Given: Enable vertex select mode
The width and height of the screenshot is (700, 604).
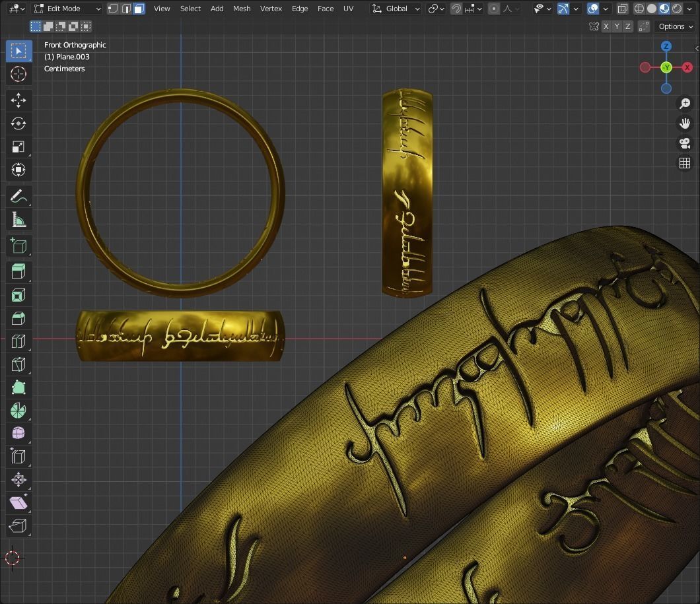Looking at the screenshot, I should tap(114, 9).
